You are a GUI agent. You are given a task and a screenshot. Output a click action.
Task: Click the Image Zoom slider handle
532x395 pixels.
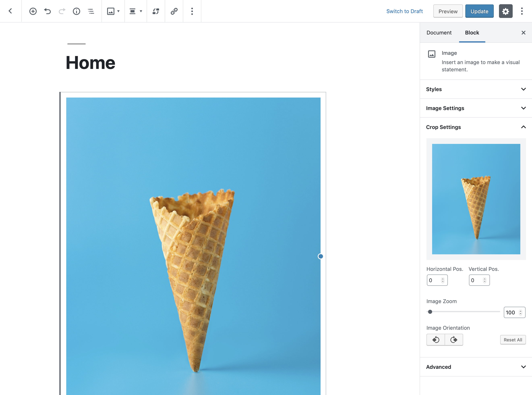tap(430, 312)
